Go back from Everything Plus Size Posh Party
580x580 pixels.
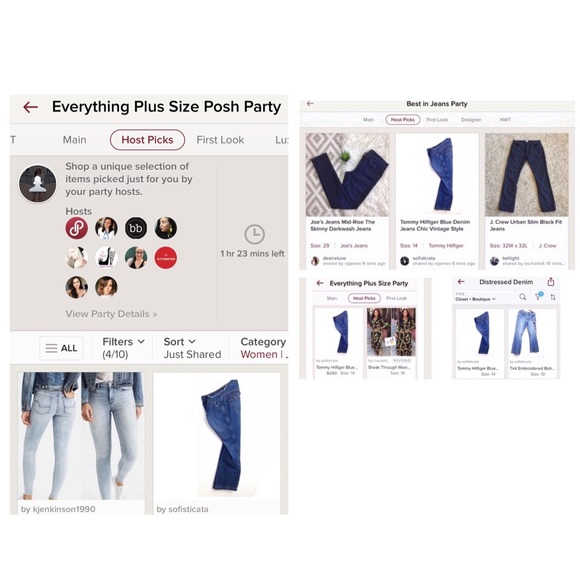click(x=30, y=107)
